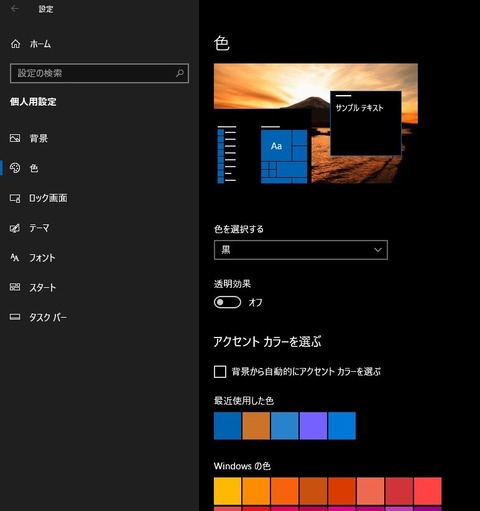
Task: Click the Windows の色 label
Action: (x=242, y=466)
